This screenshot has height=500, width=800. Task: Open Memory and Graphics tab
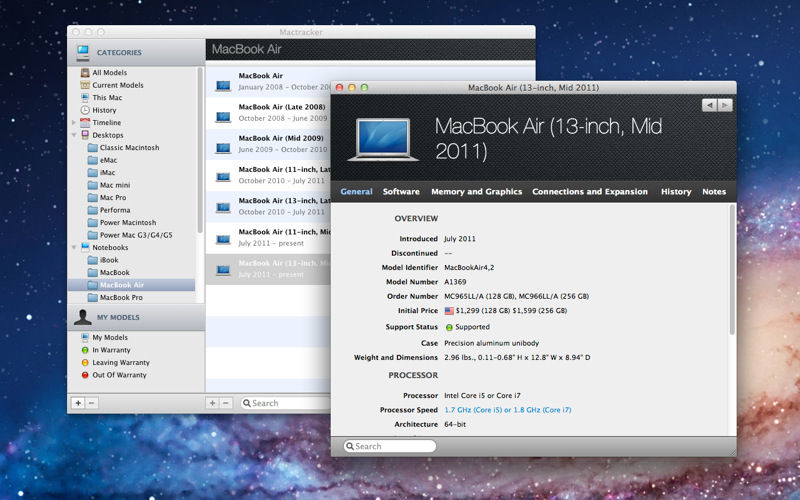click(x=477, y=192)
